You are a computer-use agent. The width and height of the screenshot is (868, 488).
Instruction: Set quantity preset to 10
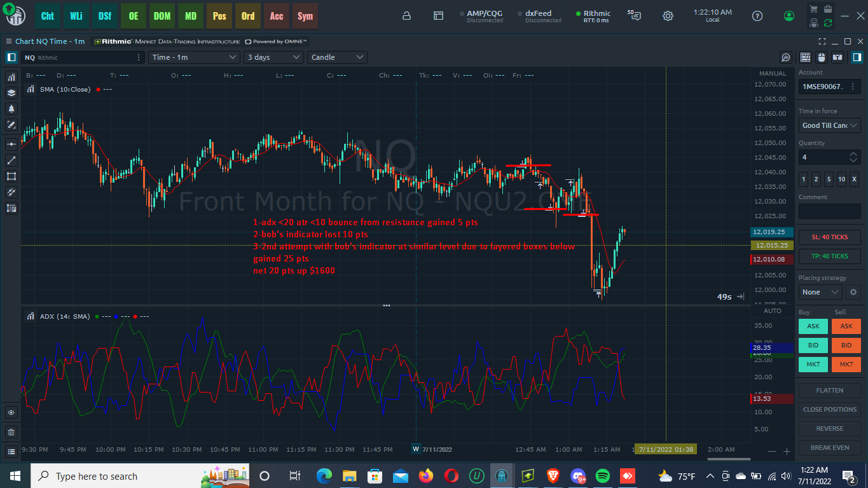841,179
